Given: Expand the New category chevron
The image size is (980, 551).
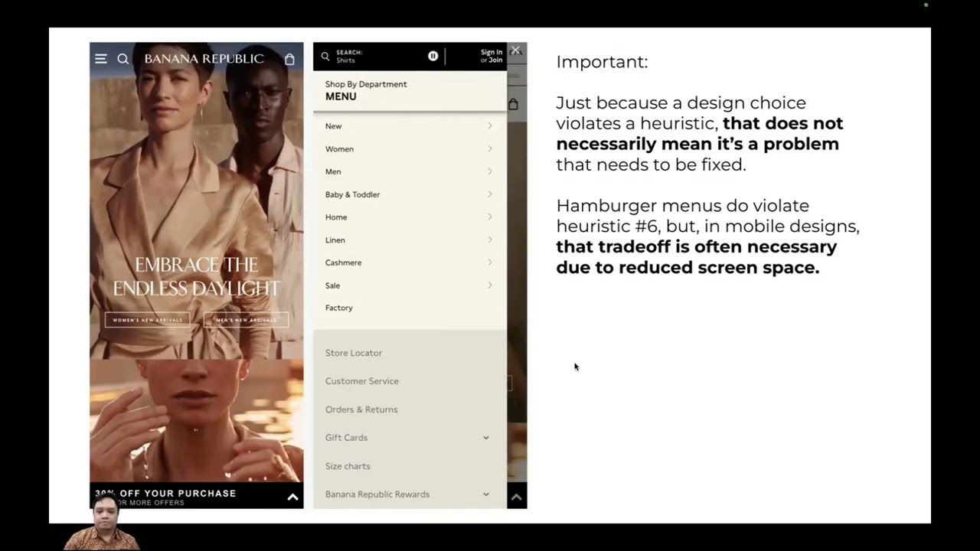Looking at the screenshot, I should click(x=490, y=126).
